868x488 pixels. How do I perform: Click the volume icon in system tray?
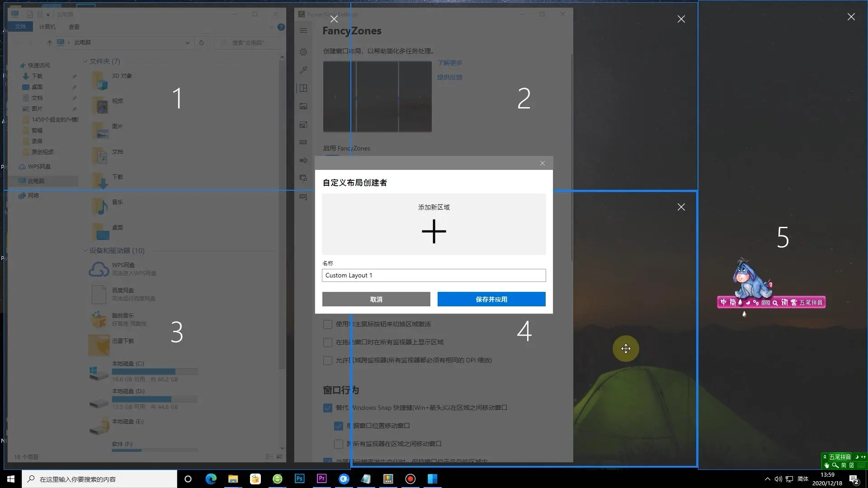(x=778, y=479)
